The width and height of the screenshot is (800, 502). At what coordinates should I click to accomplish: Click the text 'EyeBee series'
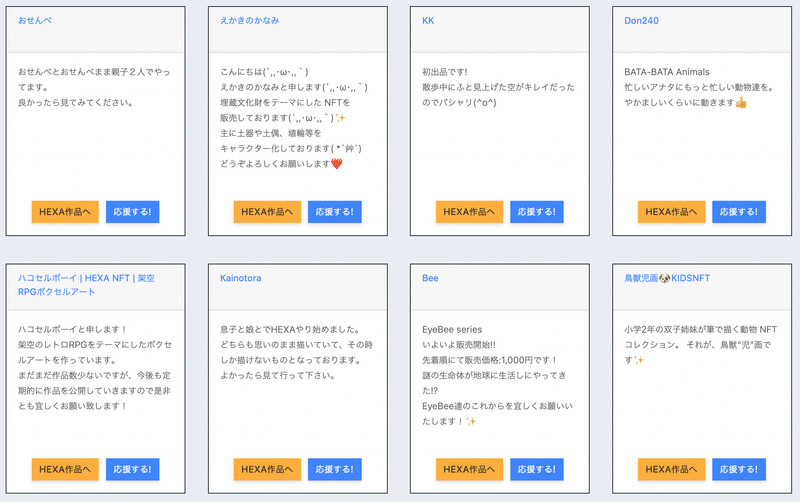tap(452, 330)
